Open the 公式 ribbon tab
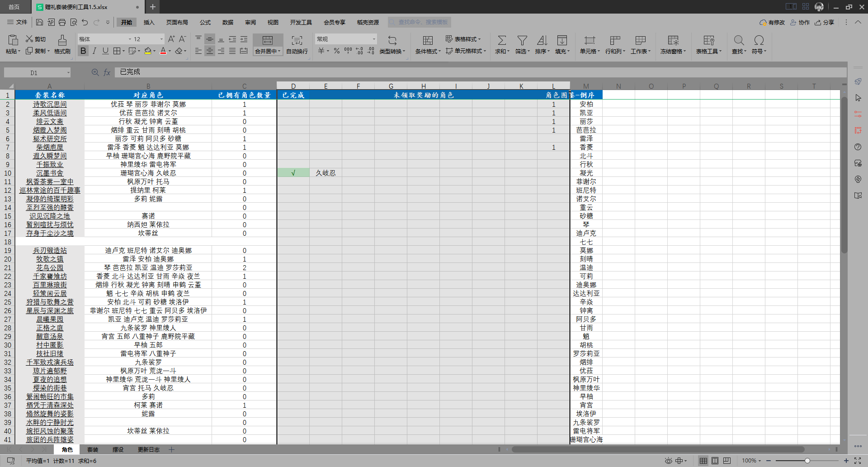The image size is (868, 467). coord(205,22)
